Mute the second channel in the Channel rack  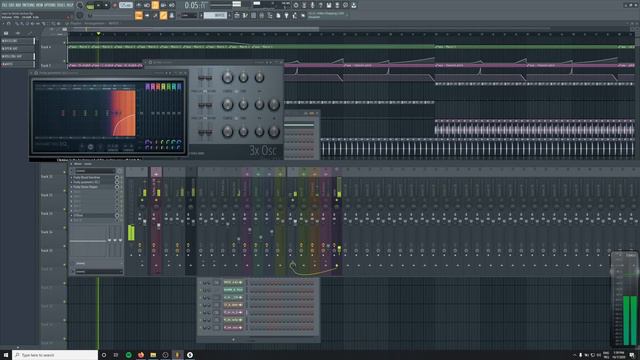(x=201, y=290)
